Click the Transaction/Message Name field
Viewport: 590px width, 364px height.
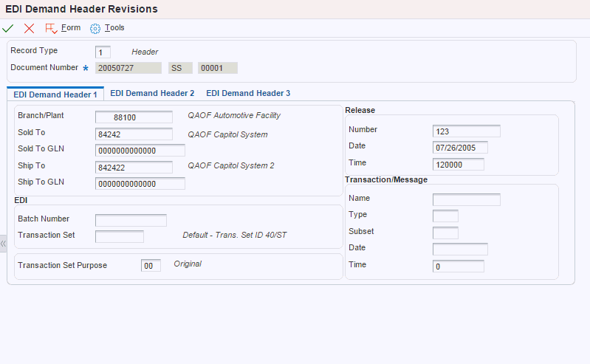pyautogui.click(x=467, y=199)
